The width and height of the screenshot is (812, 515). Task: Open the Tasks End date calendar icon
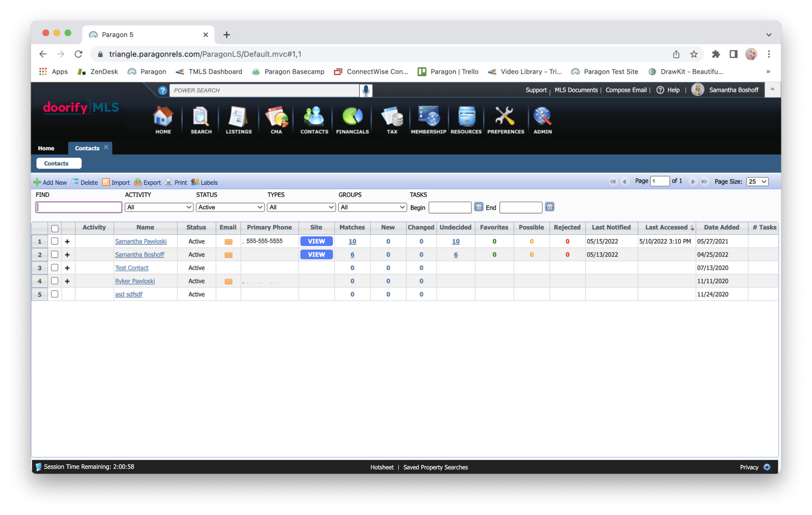(549, 207)
